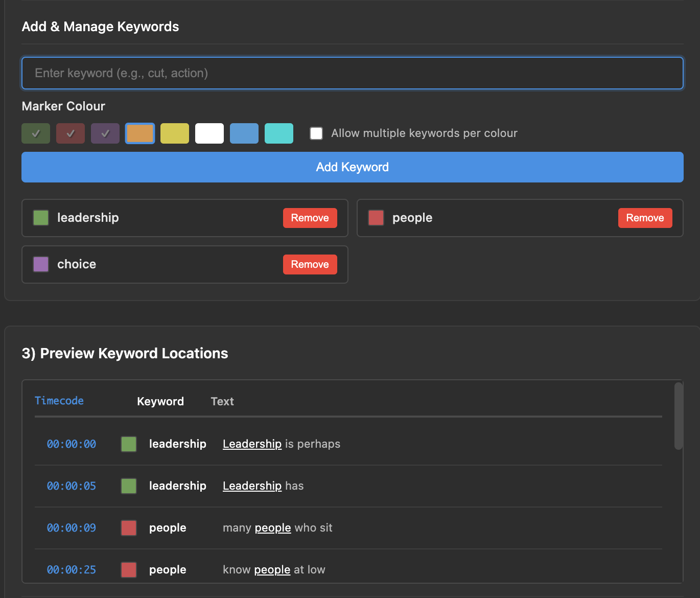
Task: Pick the orange marker colour swatch
Action: pos(140,133)
